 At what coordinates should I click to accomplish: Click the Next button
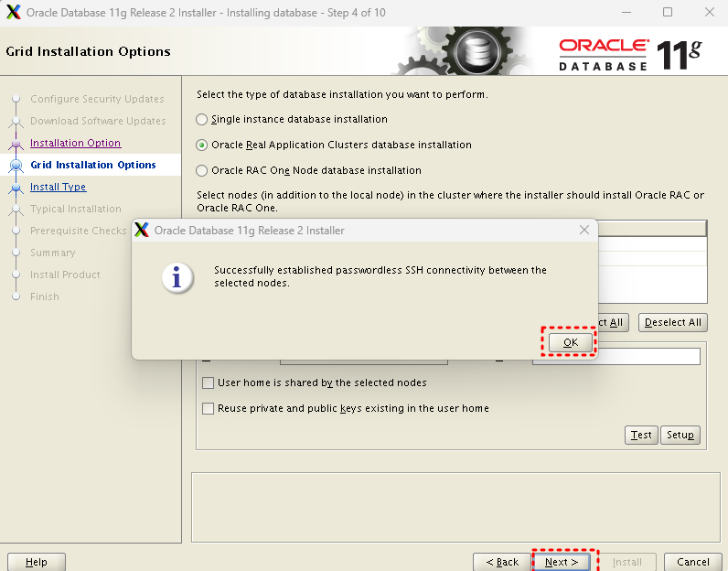click(x=562, y=562)
